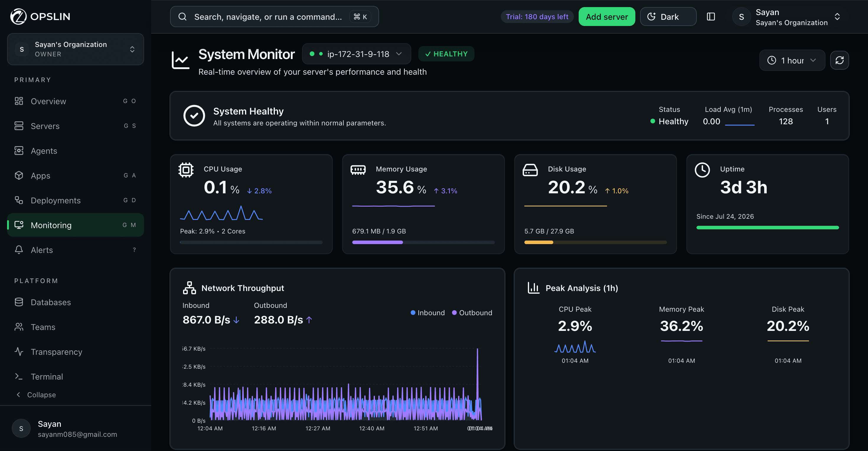Click the Peak Analysis bar chart icon
The width and height of the screenshot is (868, 451).
point(533,288)
